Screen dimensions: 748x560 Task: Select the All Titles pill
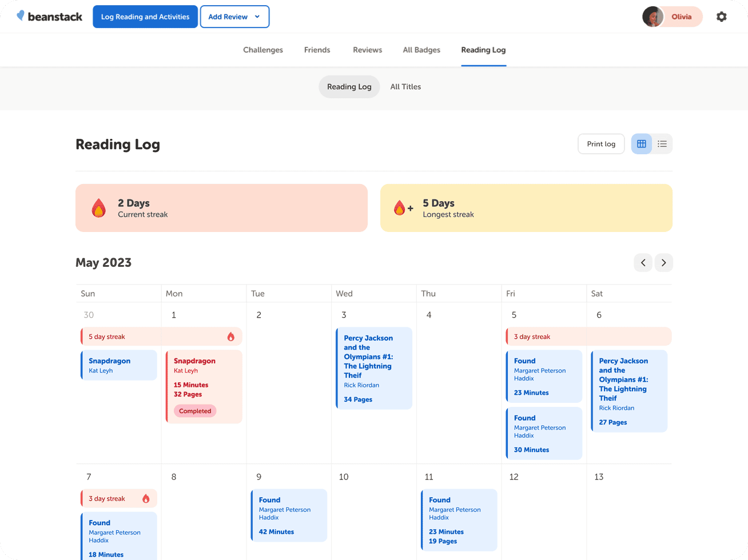point(405,87)
